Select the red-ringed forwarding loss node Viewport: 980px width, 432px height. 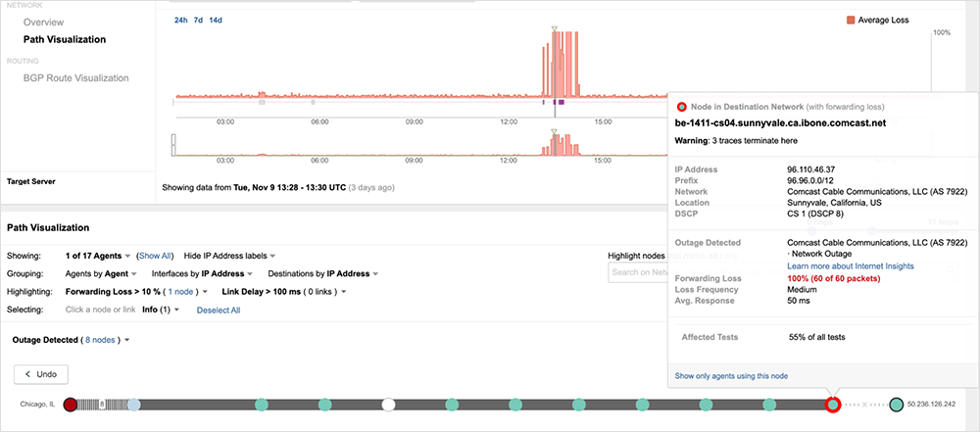click(832, 404)
